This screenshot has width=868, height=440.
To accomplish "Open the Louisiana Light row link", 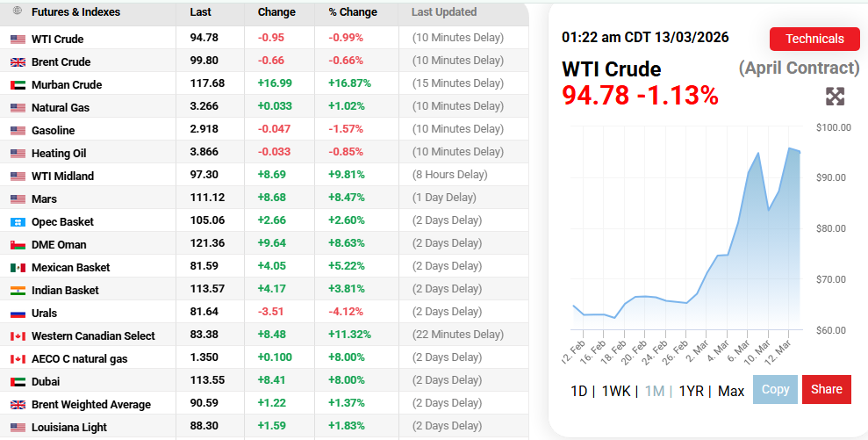I will [x=69, y=427].
